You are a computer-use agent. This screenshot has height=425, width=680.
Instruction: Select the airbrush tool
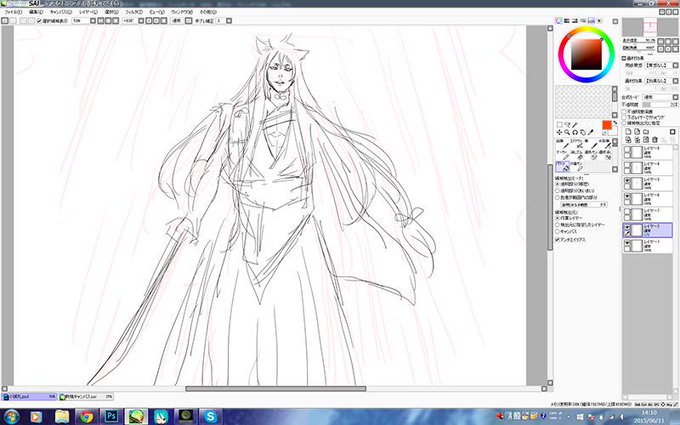point(579,144)
